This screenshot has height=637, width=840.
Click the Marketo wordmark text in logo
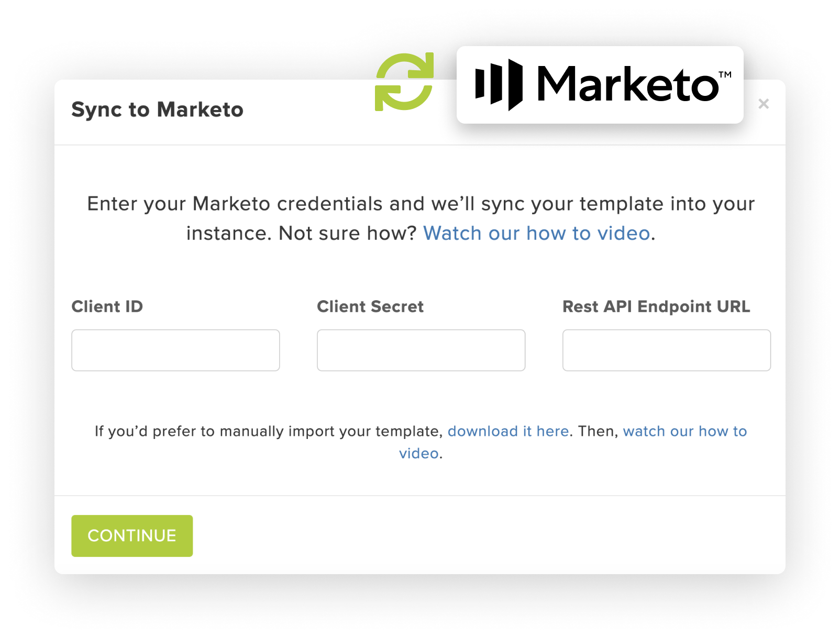point(628,84)
